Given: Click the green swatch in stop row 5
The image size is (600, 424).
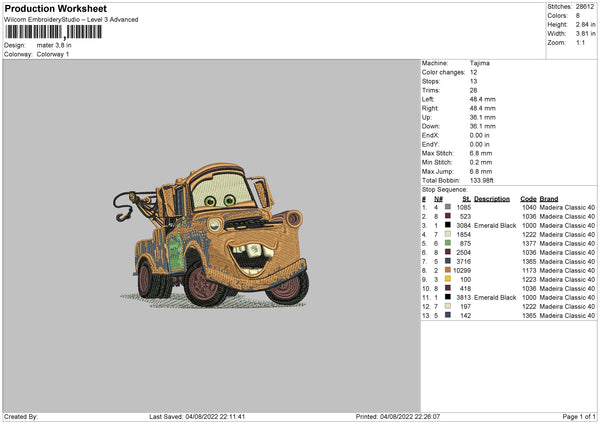Looking at the screenshot, I should click(448, 243).
